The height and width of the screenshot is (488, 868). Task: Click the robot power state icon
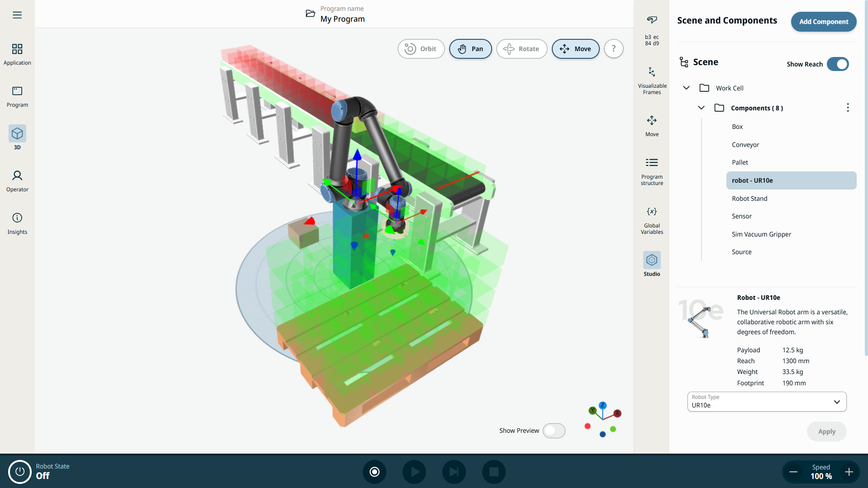19,472
